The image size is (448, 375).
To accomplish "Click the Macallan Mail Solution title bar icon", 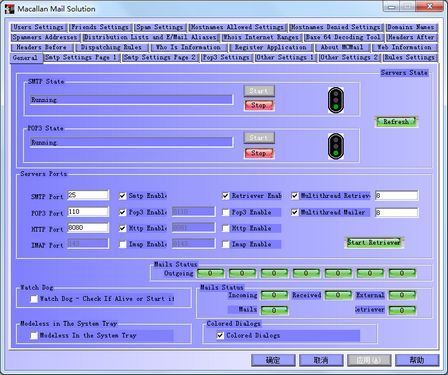I will (10, 9).
